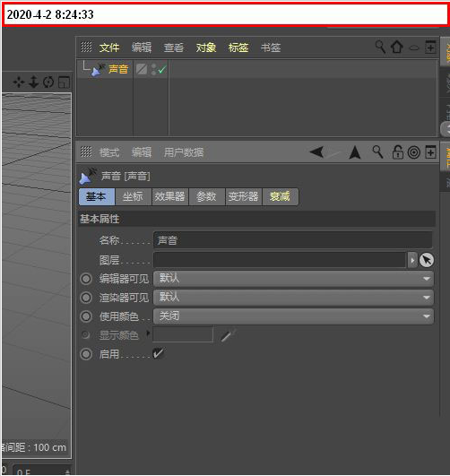Select the 声音 object in the tree
Image resolution: width=450 pixels, height=476 pixels.
(118, 70)
